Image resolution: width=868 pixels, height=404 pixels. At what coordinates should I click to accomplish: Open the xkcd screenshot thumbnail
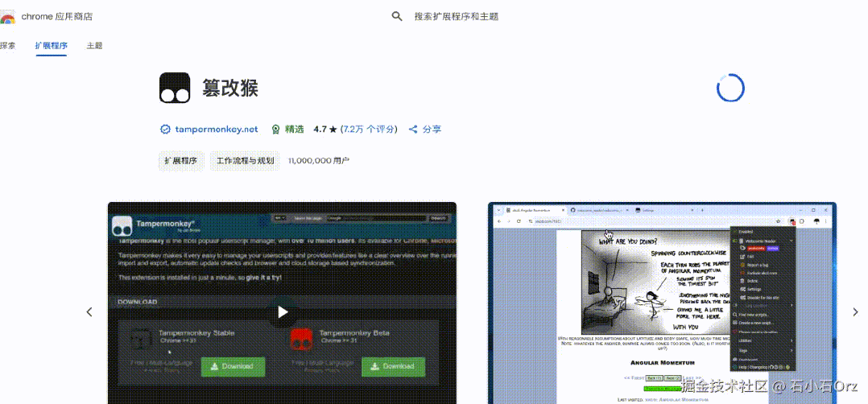(x=662, y=303)
